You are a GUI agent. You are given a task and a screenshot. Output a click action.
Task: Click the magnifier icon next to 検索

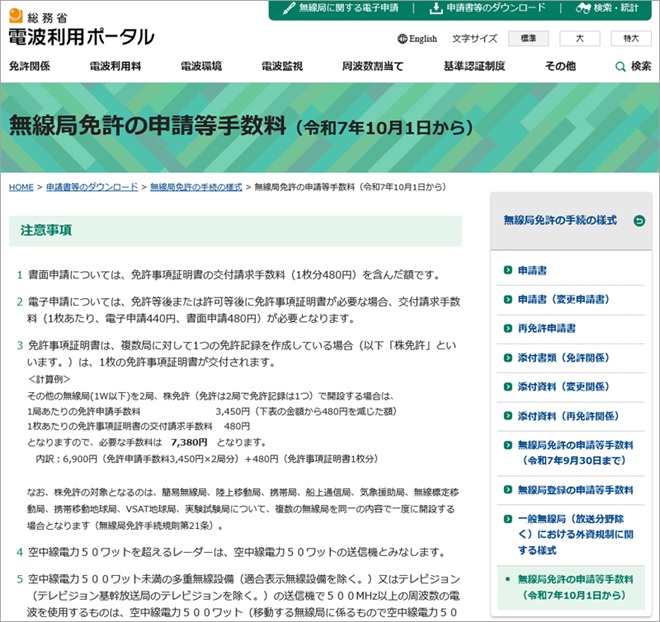pyautogui.click(x=621, y=66)
